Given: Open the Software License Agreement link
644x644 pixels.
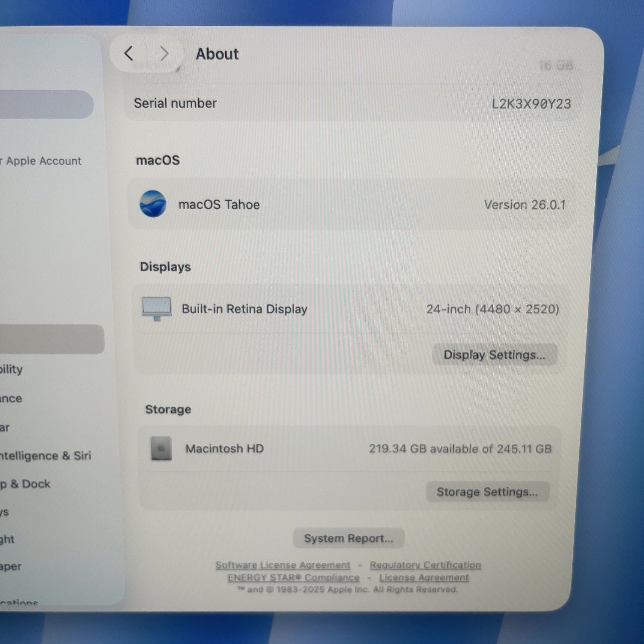Looking at the screenshot, I should (x=283, y=565).
